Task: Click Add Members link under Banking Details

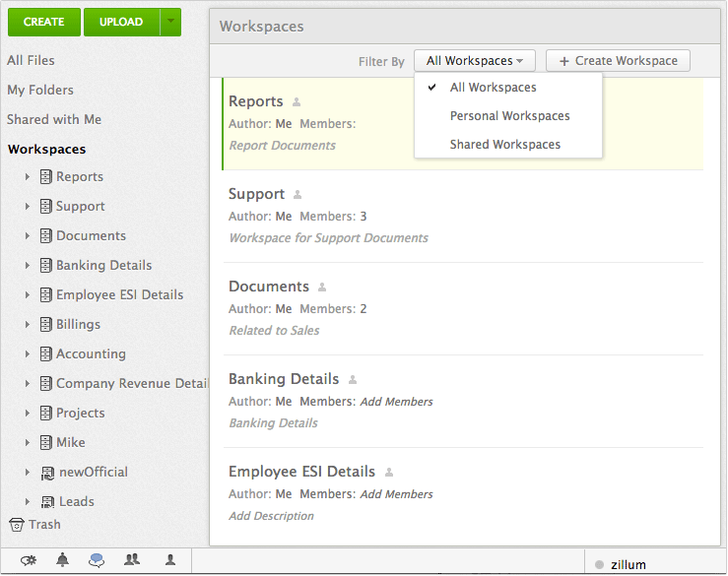Action: point(396,402)
